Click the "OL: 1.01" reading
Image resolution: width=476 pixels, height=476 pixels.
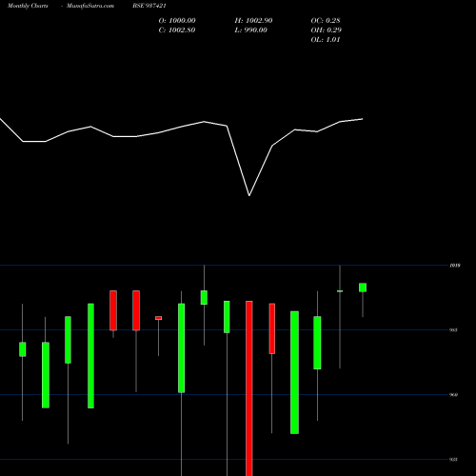[326, 40]
